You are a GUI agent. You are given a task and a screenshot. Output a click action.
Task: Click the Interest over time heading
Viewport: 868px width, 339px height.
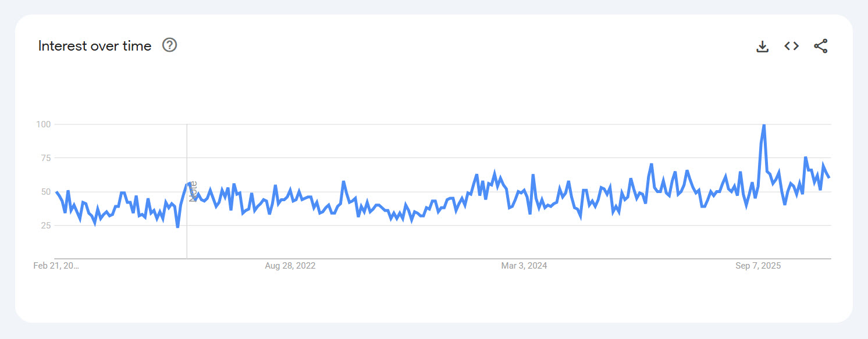pyautogui.click(x=94, y=46)
